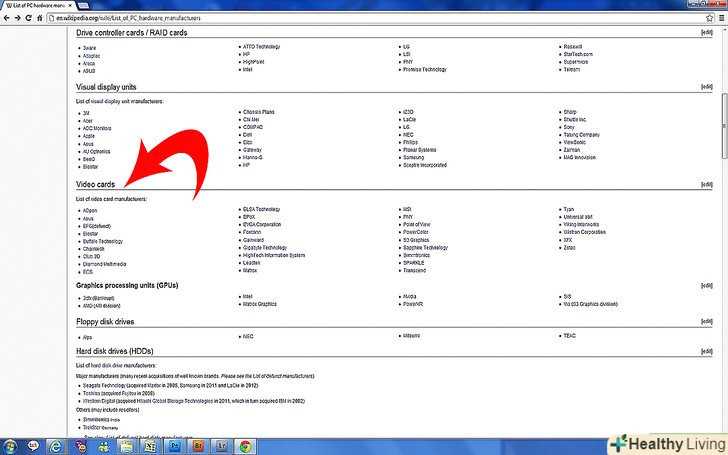Open Google Talk from the taskbar
This screenshot has width=728, height=455.
pyautogui.click(x=33, y=447)
